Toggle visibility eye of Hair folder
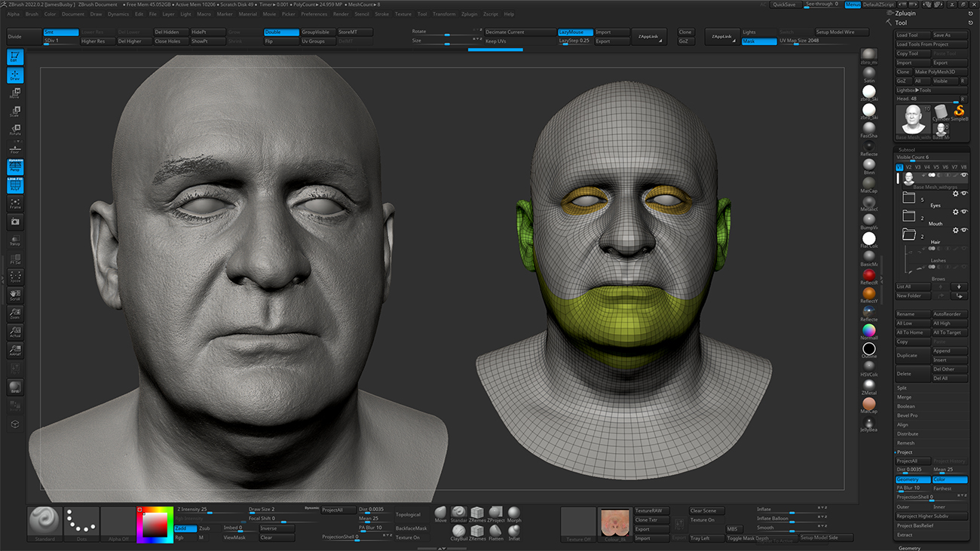 coord(964,231)
